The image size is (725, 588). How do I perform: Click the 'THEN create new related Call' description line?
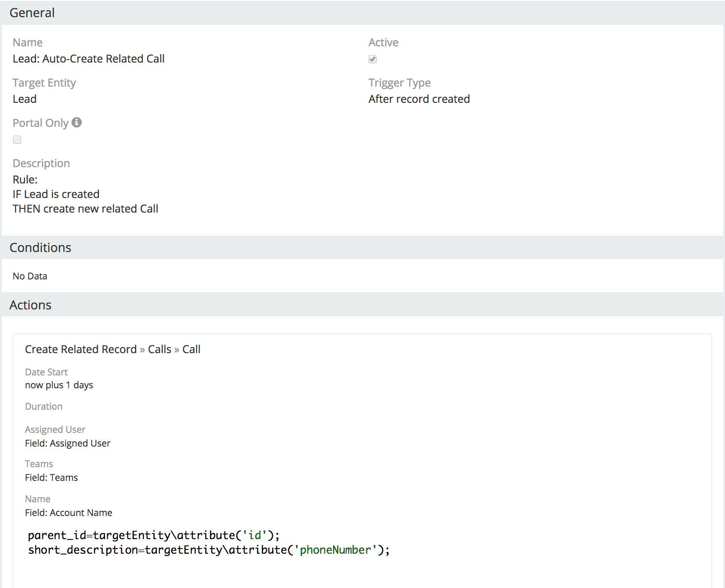(x=86, y=209)
